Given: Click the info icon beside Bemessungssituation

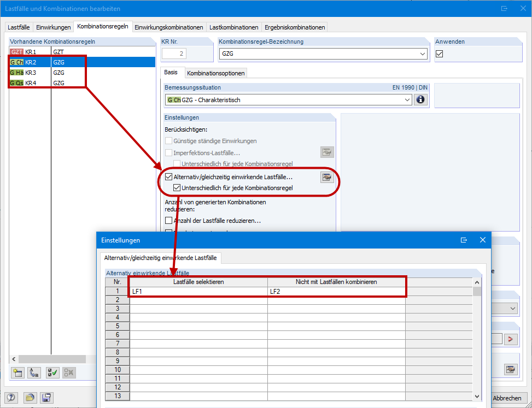Looking at the screenshot, I should pyautogui.click(x=420, y=99).
